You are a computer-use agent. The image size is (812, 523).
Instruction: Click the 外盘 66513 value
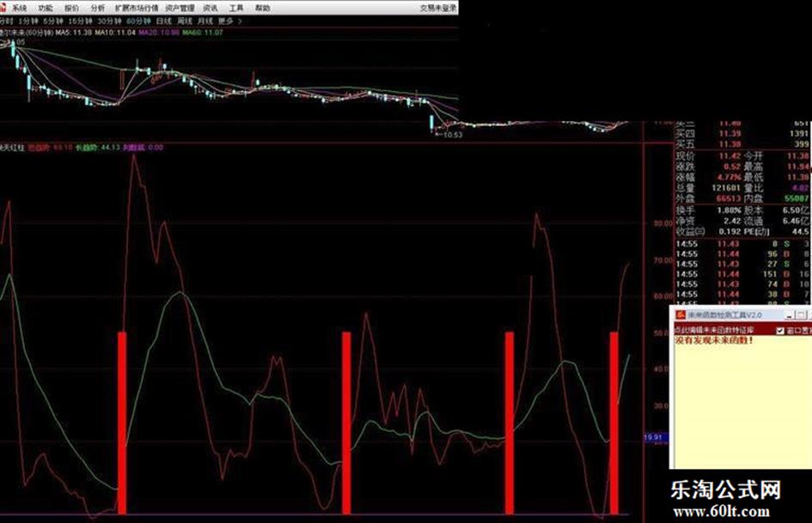point(729,198)
